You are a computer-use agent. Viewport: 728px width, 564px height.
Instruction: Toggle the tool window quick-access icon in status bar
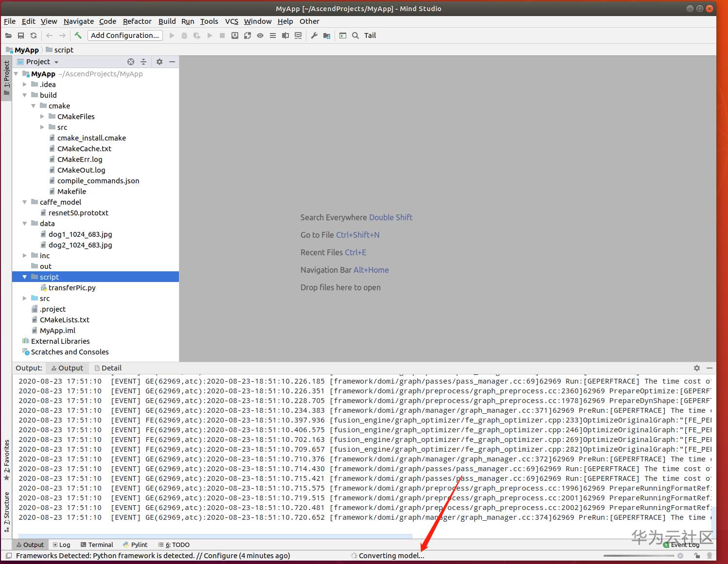8,556
